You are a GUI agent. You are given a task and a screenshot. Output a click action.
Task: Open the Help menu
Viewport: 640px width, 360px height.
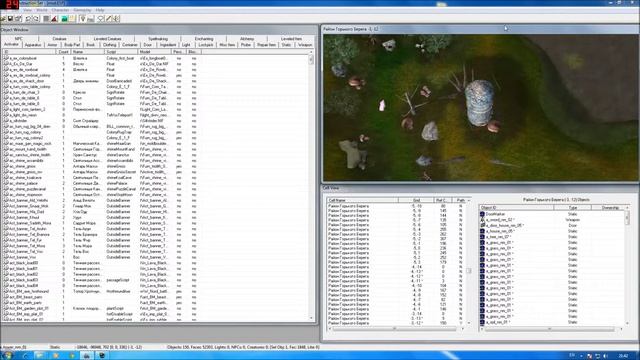click(100, 10)
